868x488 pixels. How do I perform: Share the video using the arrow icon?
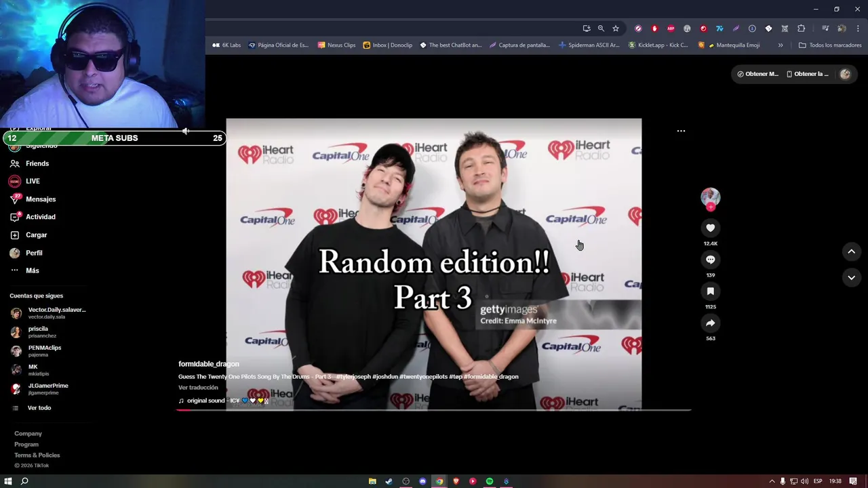click(710, 323)
